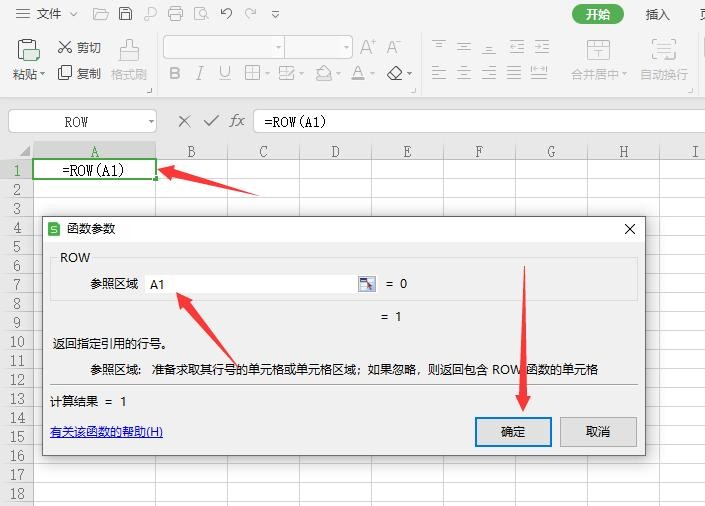The height and width of the screenshot is (506, 705).
Task: Open the 文件 menu dropdown arrow
Action: click(x=71, y=15)
